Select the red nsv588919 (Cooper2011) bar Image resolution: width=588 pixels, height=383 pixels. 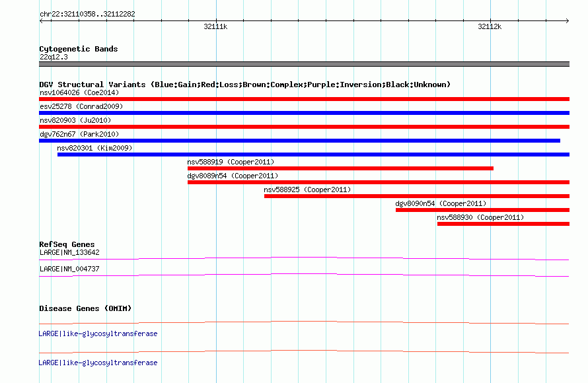[340, 168]
